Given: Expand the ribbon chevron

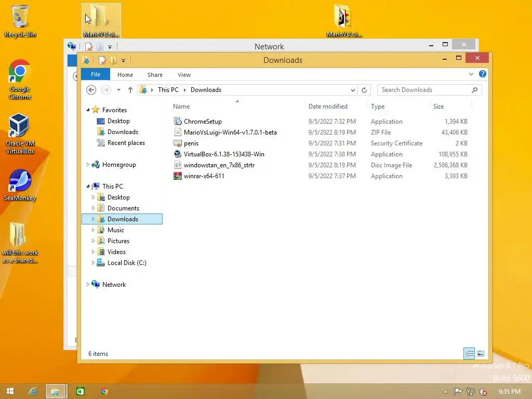Looking at the screenshot, I should pyautogui.click(x=471, y=74).
